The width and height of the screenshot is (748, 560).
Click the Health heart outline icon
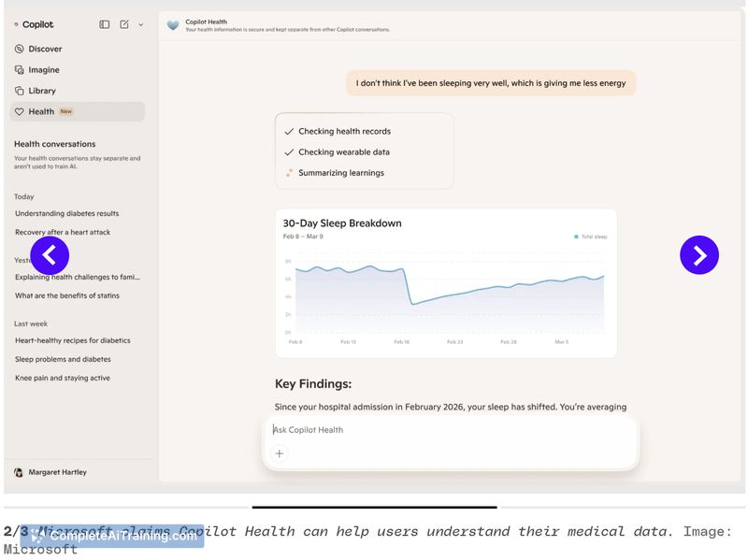tap(19, 111)
